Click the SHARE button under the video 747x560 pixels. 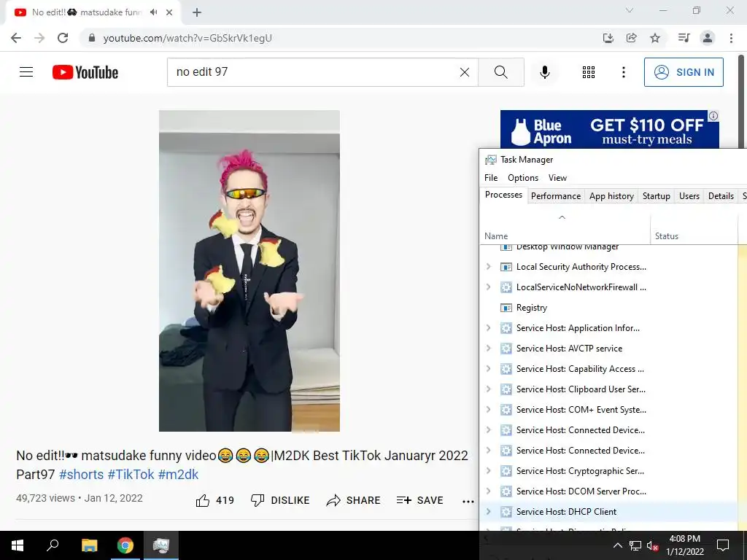pos(353,500)
